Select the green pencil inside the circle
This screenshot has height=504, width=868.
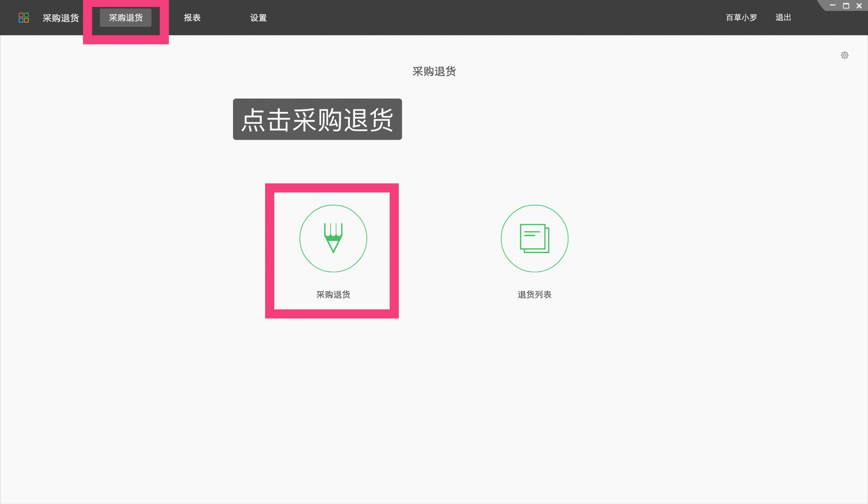[333, 239]
